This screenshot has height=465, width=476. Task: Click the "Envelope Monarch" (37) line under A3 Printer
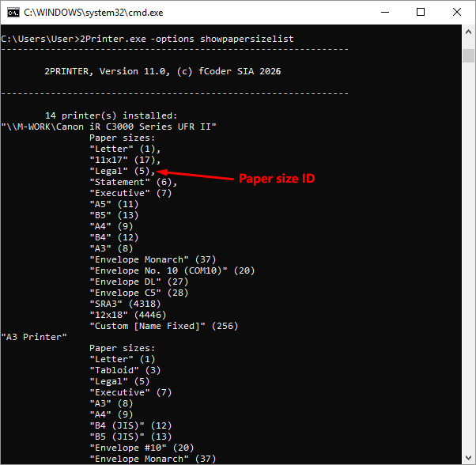[153, 459]
